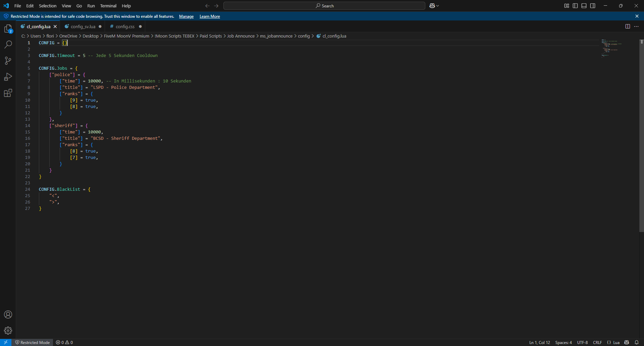
Task: Switch to the config_sv.lua tab
Action: click(83, 26)
